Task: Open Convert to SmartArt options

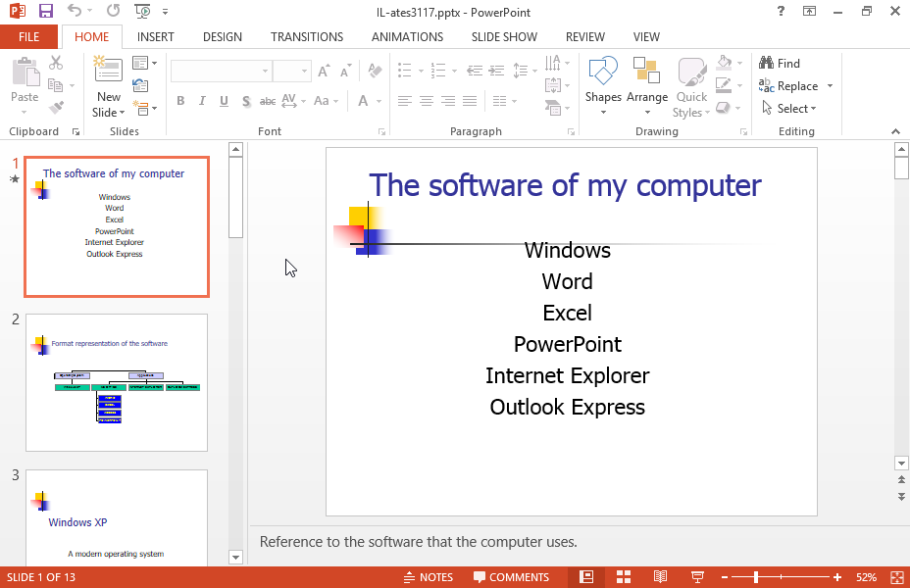Action: click(x=557, y=107)
